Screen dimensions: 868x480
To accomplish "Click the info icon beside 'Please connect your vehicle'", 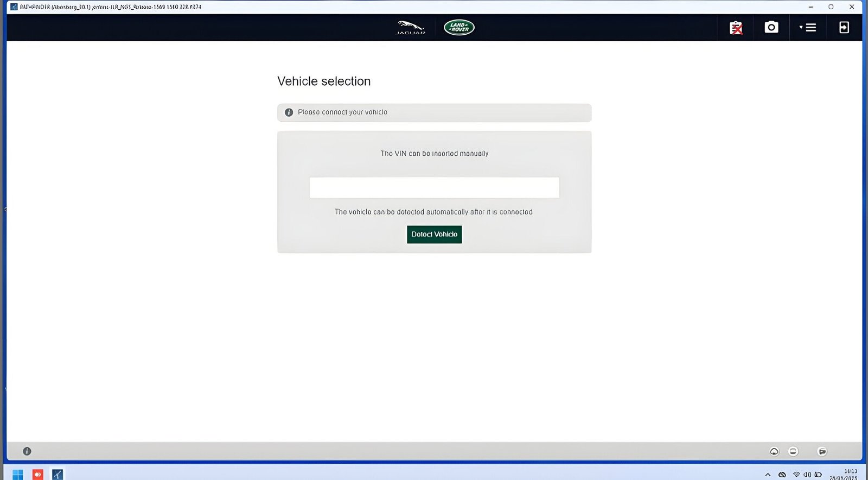I will (x=289, y=112).
